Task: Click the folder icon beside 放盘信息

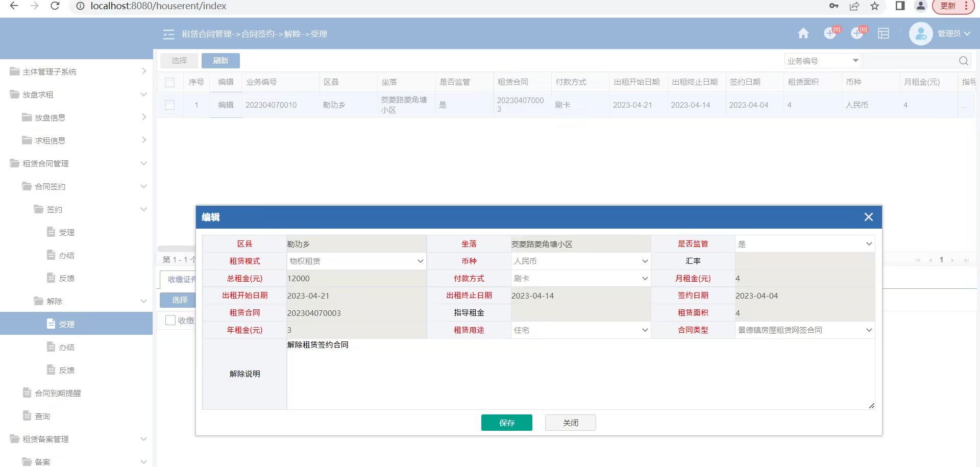Action: pyautogui.click(x=27, y=117)
